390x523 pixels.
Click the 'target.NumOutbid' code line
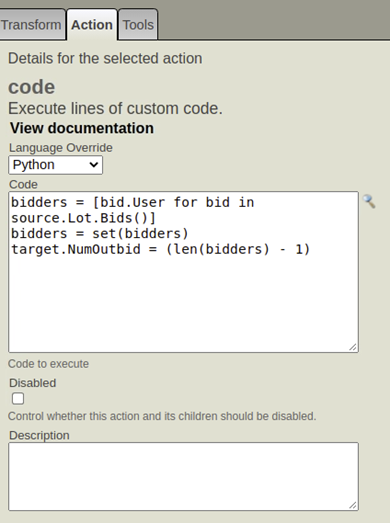(x=161, y=249)
